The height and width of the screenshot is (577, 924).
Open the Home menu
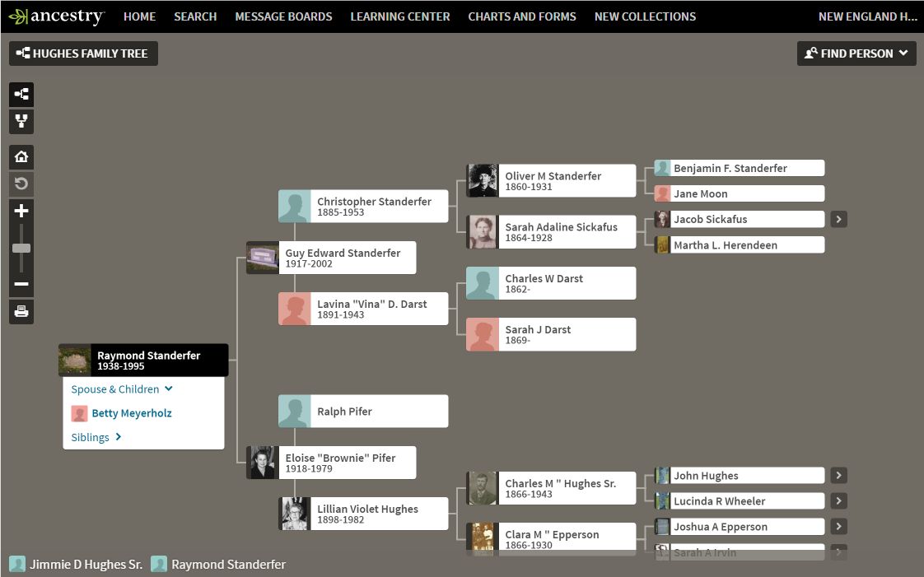click(x=140, y=16)
